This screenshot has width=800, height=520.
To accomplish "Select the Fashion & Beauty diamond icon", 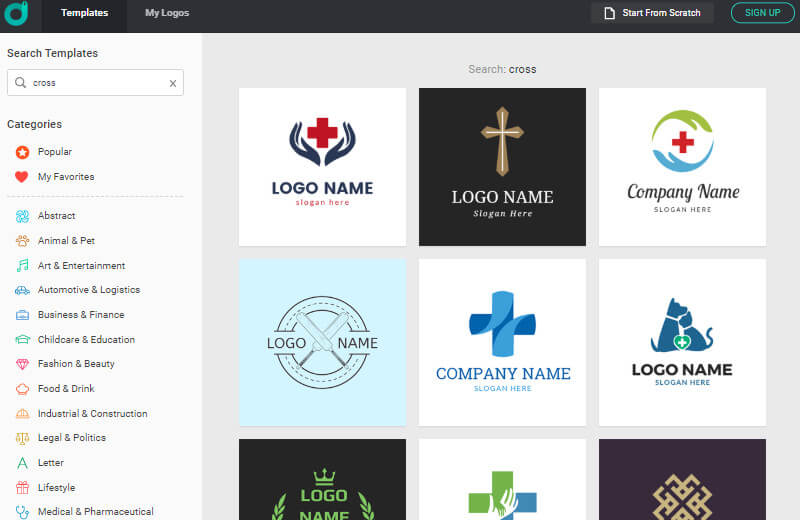I will click(x=22, y=364).
